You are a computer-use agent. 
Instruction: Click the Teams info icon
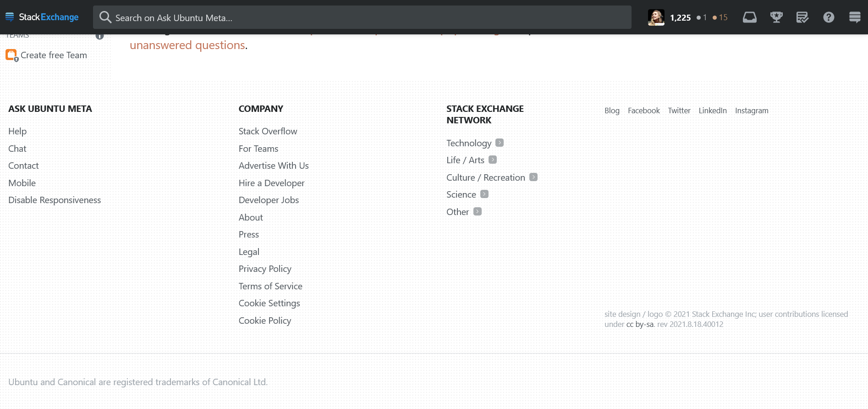[x=99, y=36]
